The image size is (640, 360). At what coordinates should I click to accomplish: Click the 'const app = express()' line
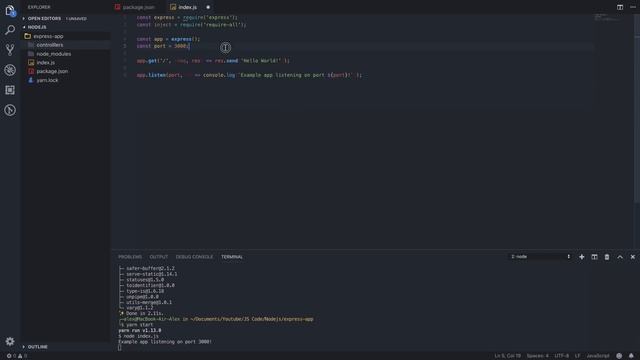click(168, 39)
